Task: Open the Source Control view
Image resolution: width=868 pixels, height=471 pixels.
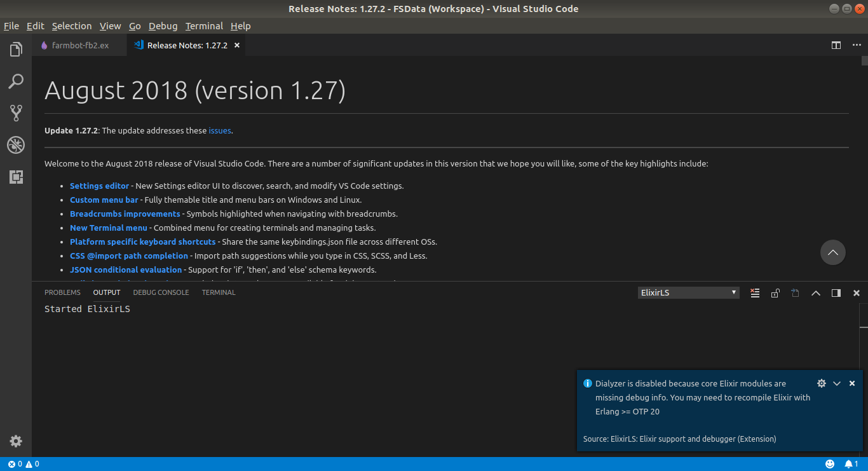Action: coord(15,113)
